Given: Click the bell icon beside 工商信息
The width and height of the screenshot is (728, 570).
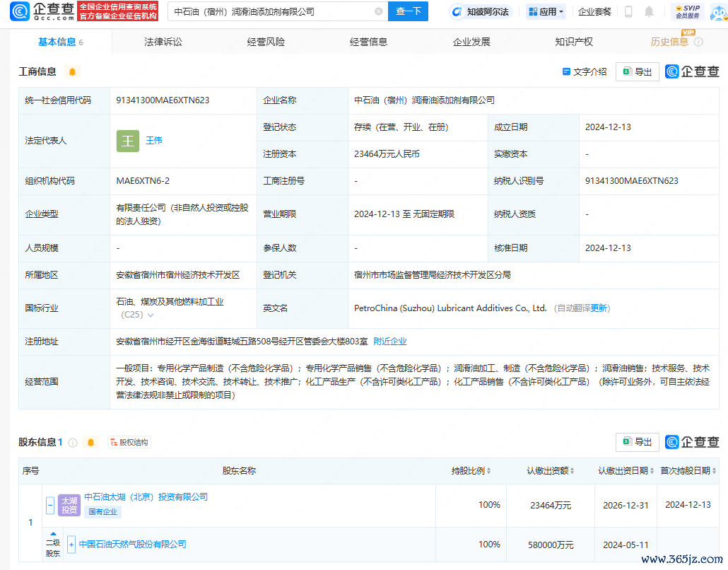Looking at the screenshot, I should [72, 71].
